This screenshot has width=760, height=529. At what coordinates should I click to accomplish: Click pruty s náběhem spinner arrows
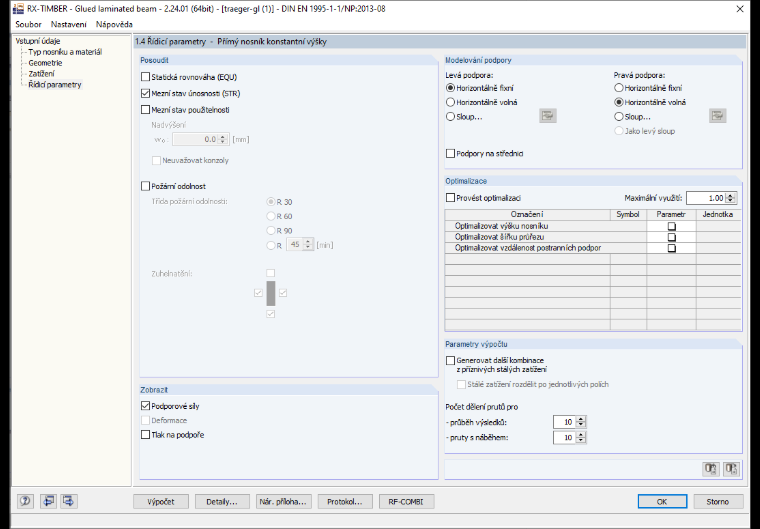pyautogui.click(x=581, y=437)
